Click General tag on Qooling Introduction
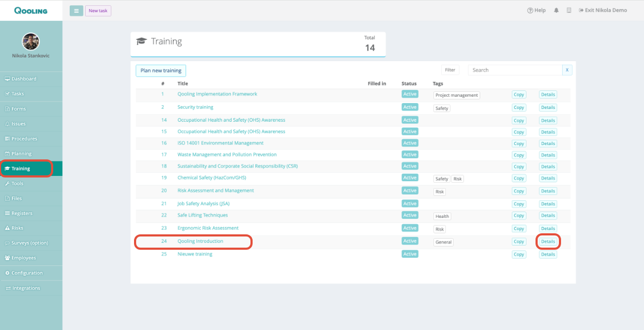 tap(444, 242)
